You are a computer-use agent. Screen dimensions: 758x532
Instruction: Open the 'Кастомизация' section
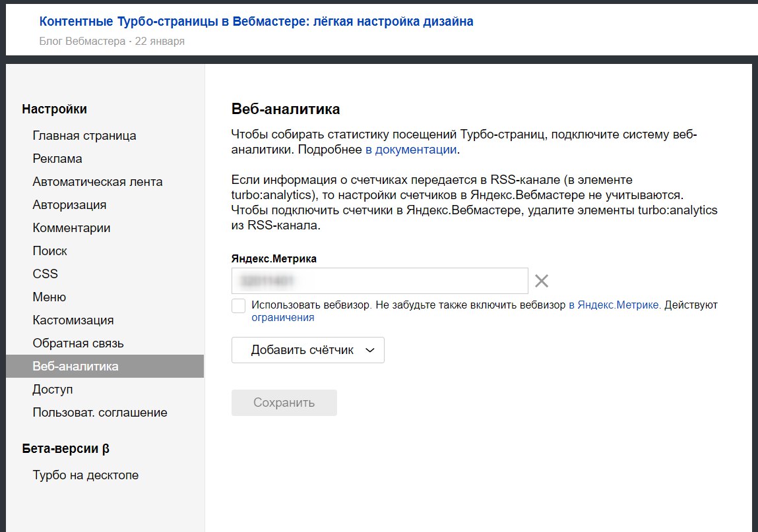[73, 320]
